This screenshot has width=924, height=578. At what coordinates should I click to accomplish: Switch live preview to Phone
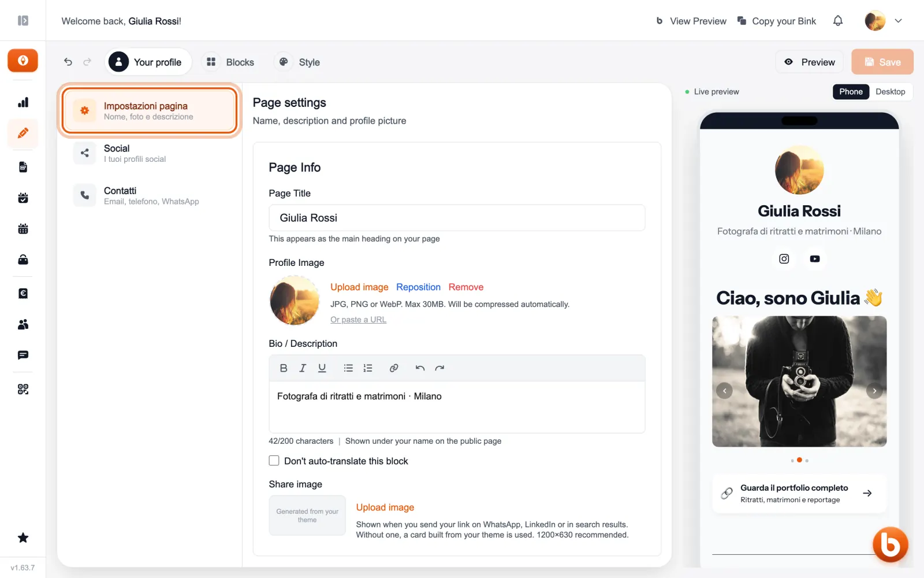tap(851, 91)
